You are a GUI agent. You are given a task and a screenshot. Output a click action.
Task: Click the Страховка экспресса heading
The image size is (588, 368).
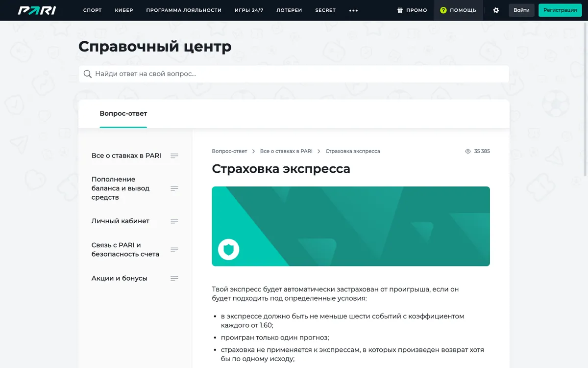(281, 169)
